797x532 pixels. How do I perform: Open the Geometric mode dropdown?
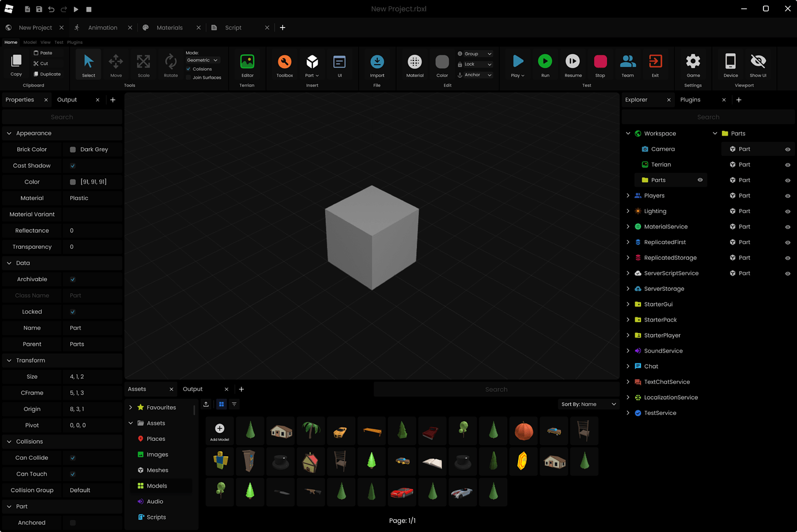click(x=202, y=60)
